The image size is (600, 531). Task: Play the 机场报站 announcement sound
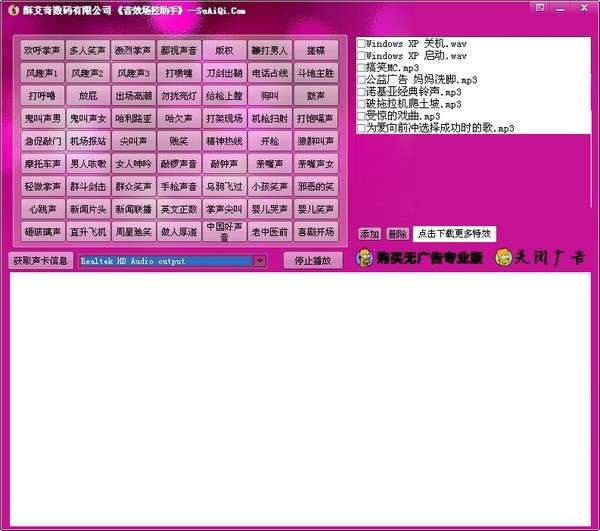88,141
